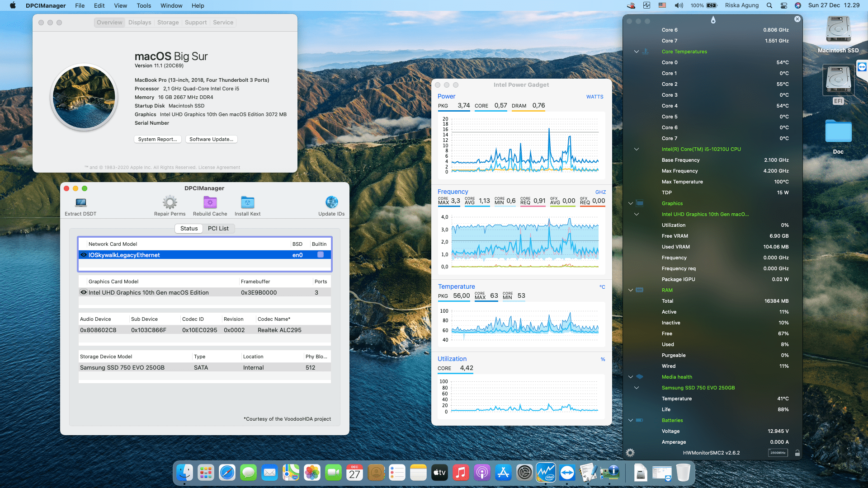Click the volume icon in menu bar

tap(679, 5)
